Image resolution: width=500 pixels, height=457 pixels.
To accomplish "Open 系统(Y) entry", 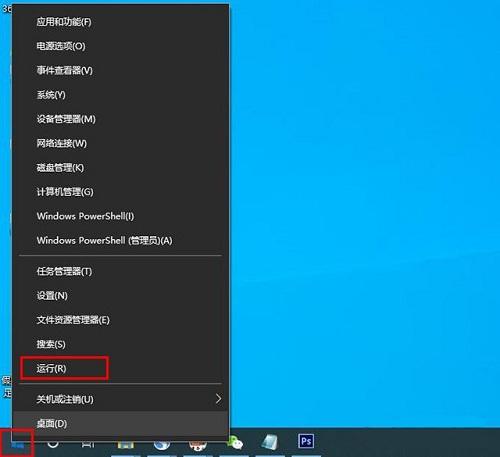I will (121, 95).
